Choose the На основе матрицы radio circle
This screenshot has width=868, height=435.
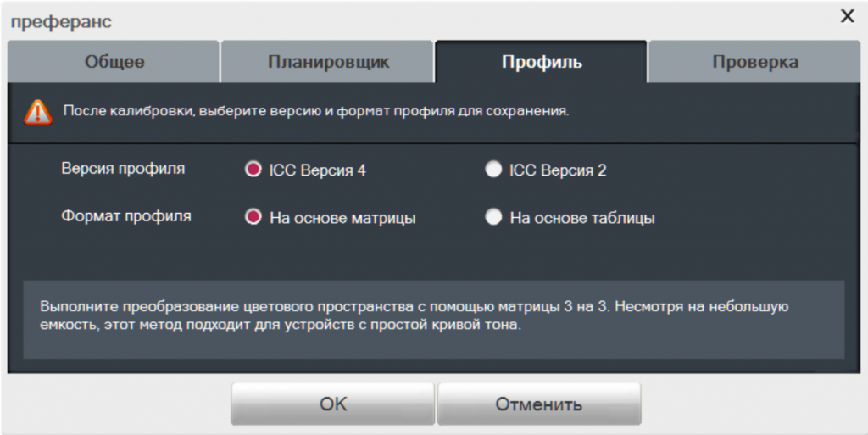[x=253, y=217]
